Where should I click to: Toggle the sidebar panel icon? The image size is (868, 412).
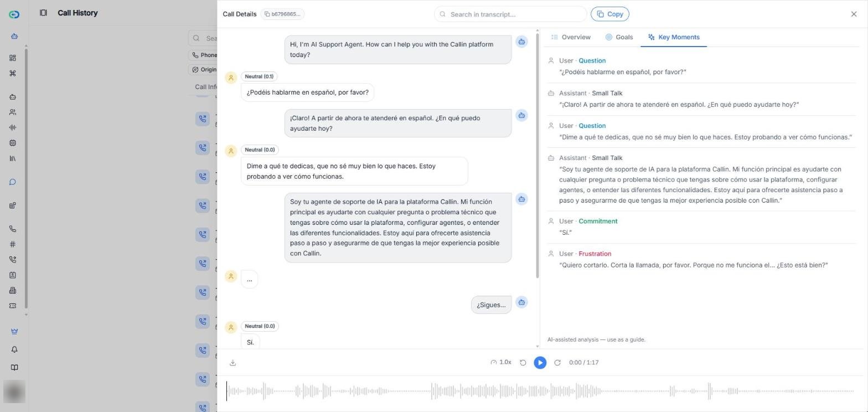click(x=43, y=13)
